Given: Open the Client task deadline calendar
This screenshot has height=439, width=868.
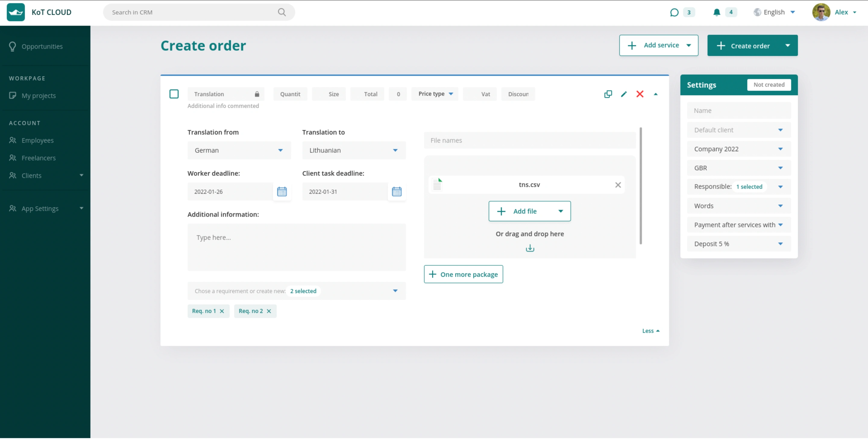Looking at the screenshot, I should (x=397, y=192).
